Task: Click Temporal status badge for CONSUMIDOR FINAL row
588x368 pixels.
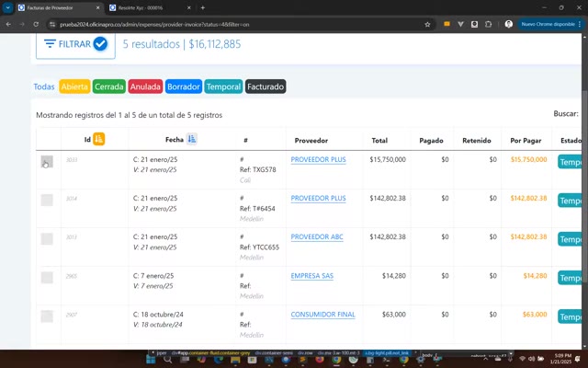Action: (x=570, y=316)
